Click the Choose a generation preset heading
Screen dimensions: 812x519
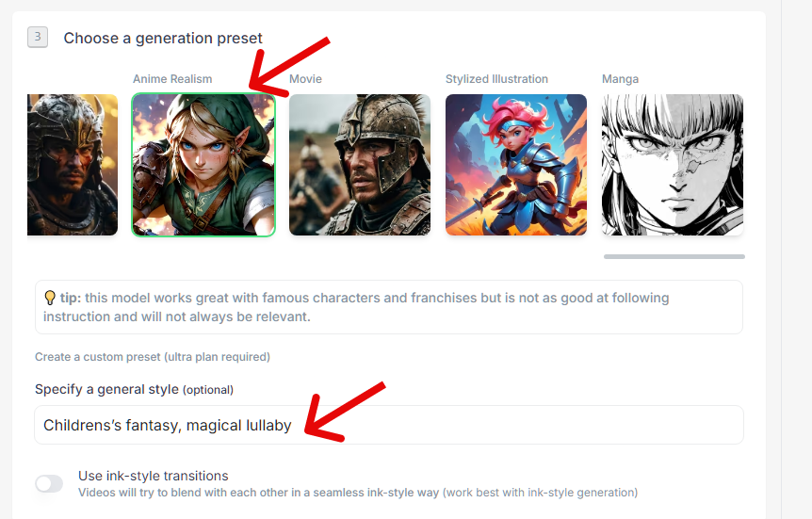pyautogui.click(x=163, y=38)
